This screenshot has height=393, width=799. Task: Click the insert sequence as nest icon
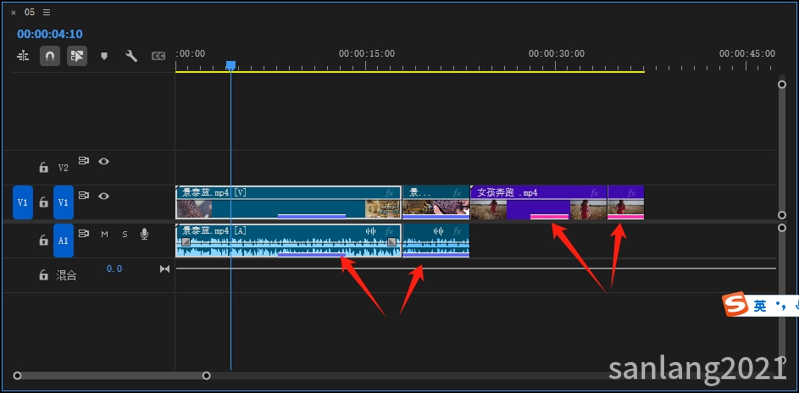click(23, 56)
